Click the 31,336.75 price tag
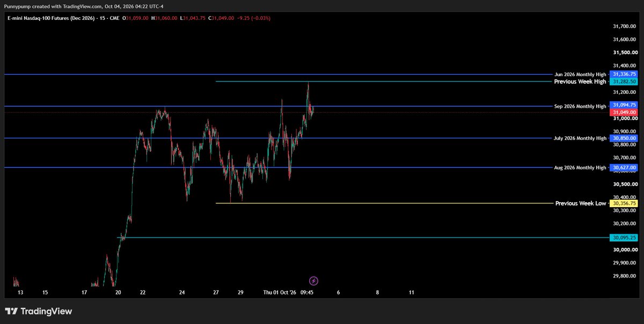The image size is (644, 324). click(623, 75)
